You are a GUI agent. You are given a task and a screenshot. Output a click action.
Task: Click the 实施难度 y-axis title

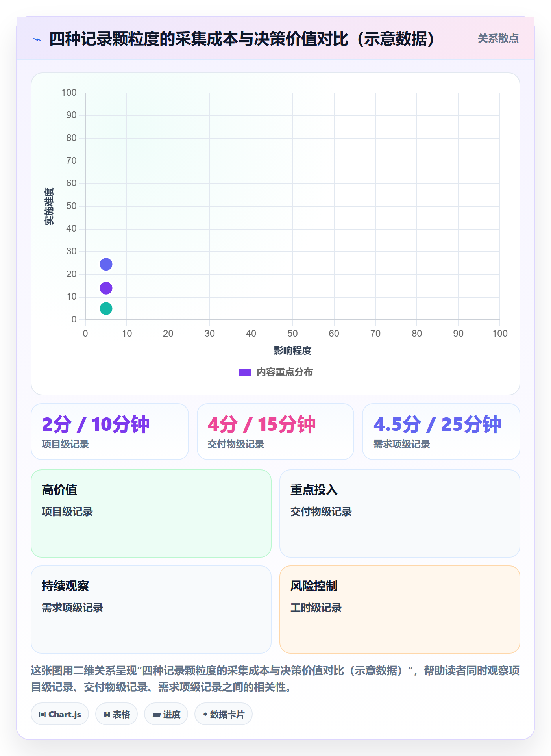click(x=49, y=206)
